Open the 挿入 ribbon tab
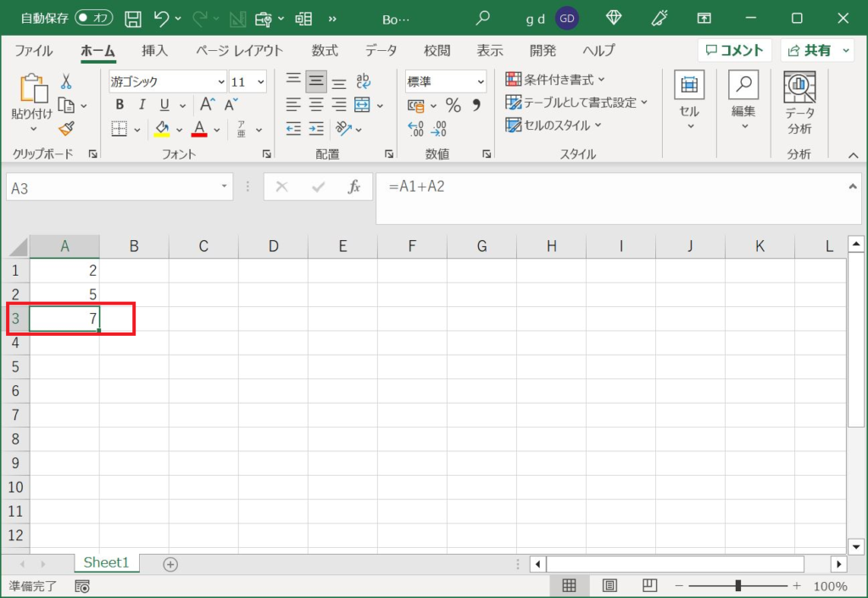868x598 pixels. [154, 50]
